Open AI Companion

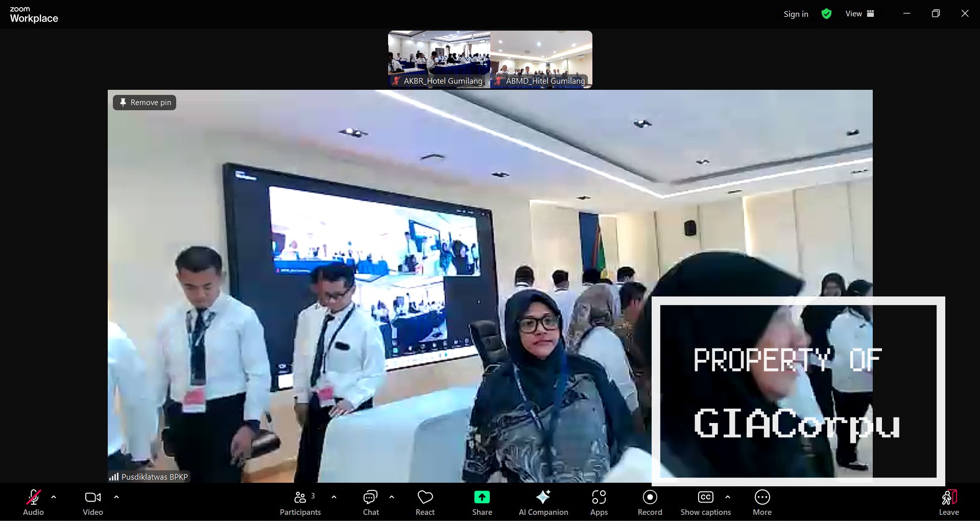click(543, 502)
